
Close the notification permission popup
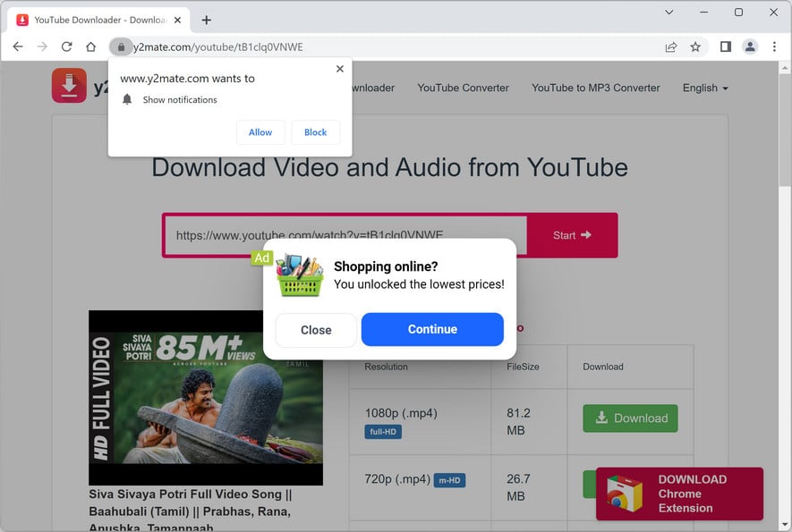tap(339, 69)
